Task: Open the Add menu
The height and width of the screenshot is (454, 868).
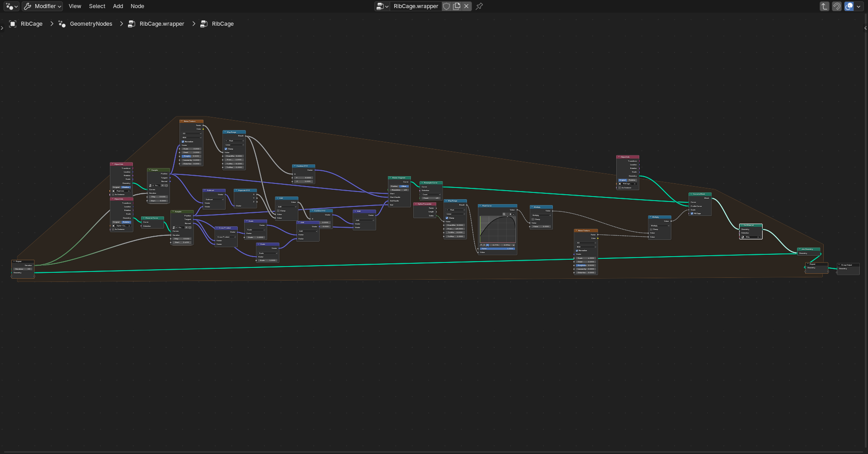Action: click(118, 6)
